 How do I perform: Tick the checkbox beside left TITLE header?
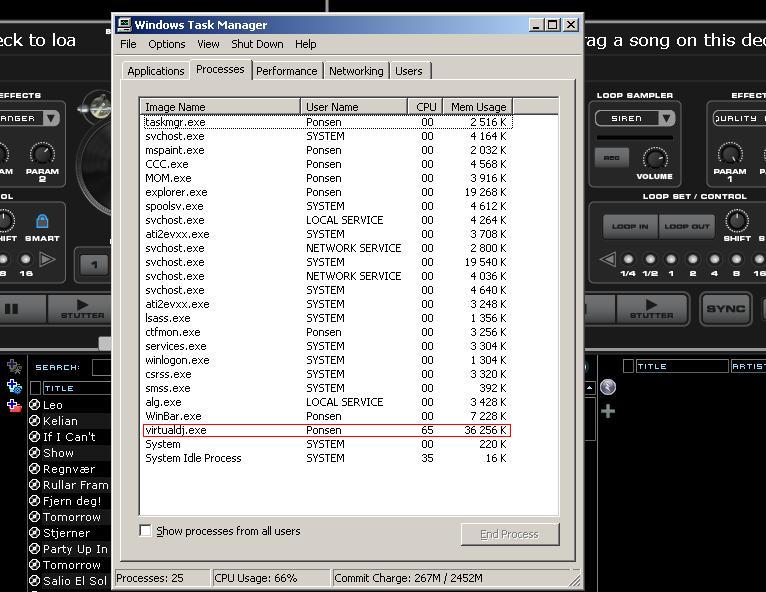(x=35, y=388)
